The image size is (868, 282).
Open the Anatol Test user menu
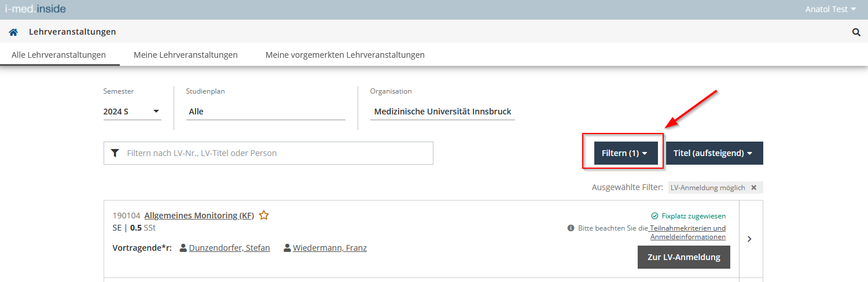[830, 9]
